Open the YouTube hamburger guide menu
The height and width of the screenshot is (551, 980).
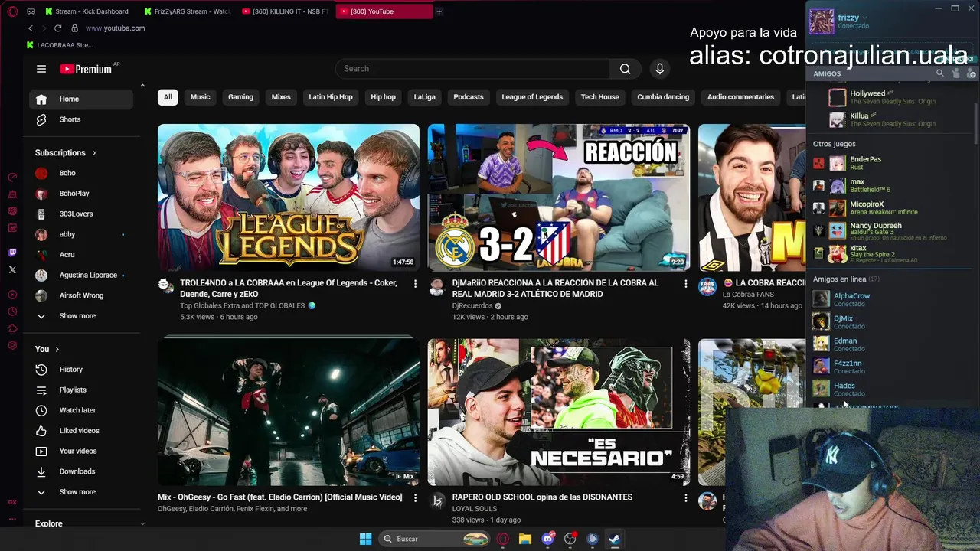click(x=41, y=69)
